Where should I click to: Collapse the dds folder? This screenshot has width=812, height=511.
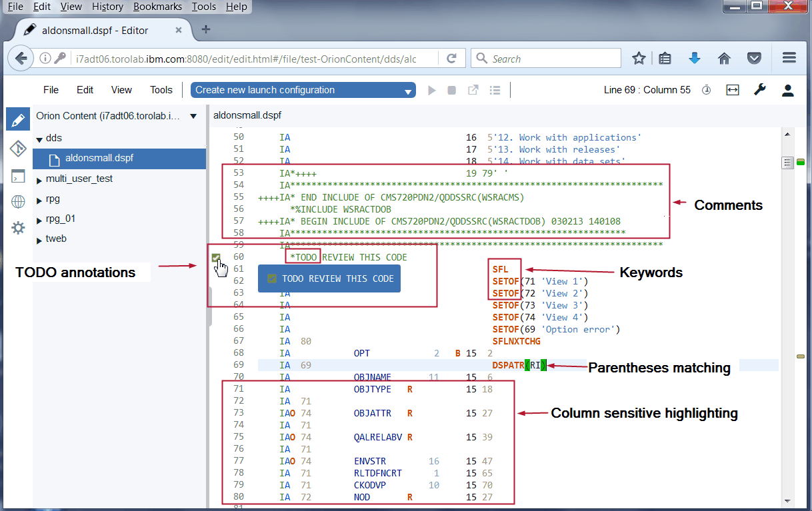40,139
